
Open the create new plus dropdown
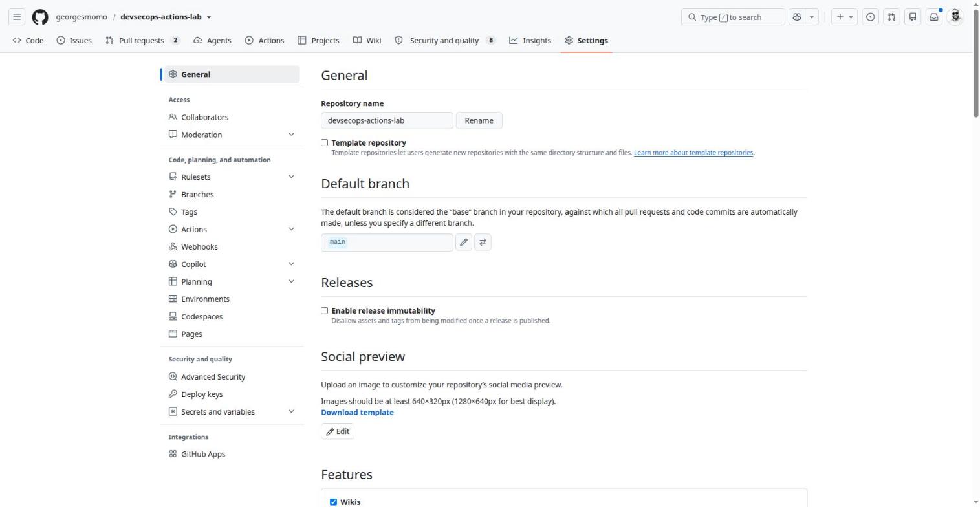[845, 17]
